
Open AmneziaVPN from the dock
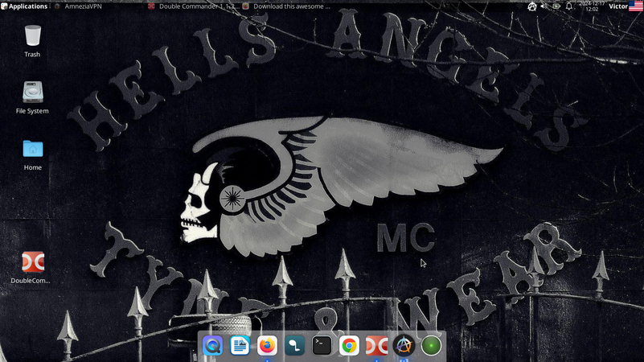pos(404,346)
